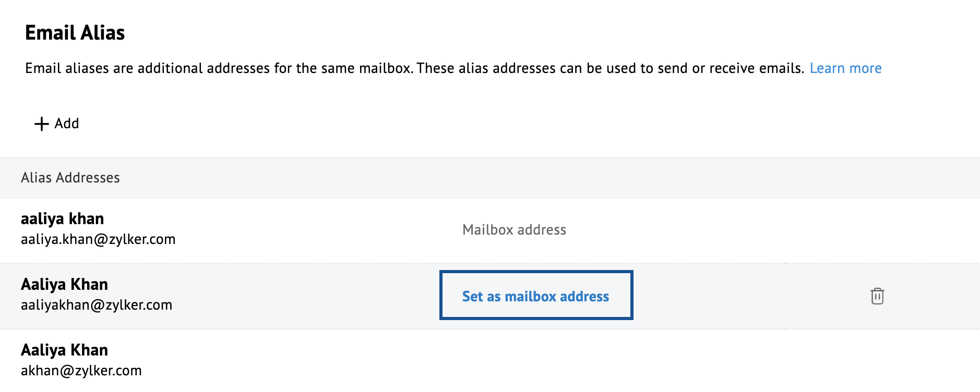Click the sentence starting 'Email aliases are additional'

point(219,68)
